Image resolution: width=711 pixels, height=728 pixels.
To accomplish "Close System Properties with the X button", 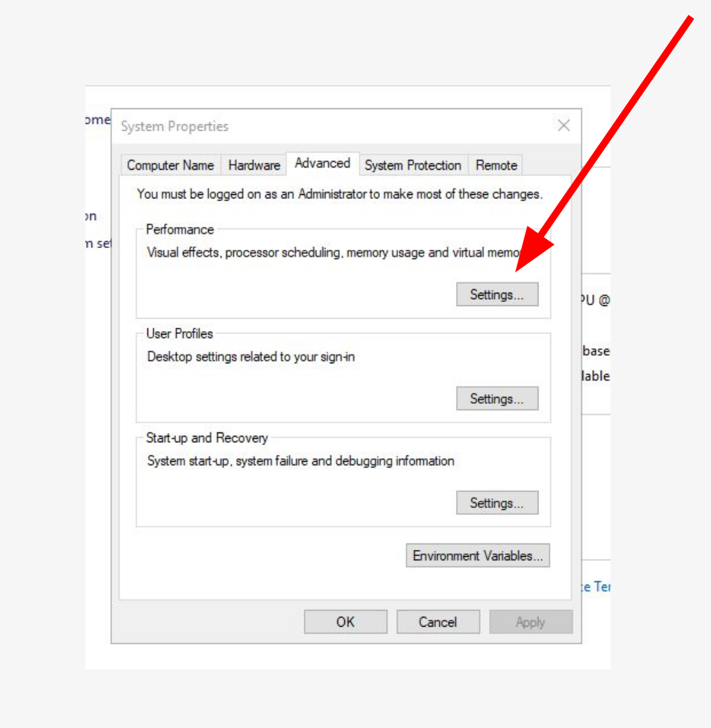I will click(x=564, y=126).
